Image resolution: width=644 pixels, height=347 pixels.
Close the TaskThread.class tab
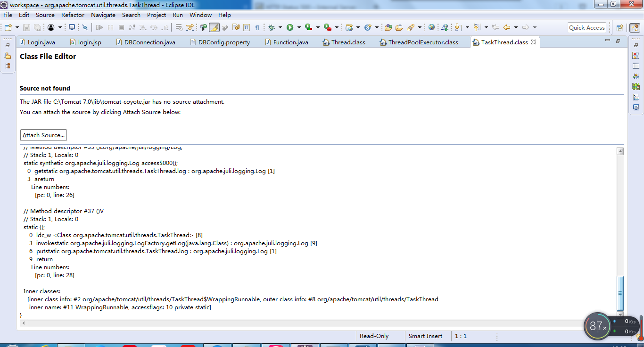[534, 42]
